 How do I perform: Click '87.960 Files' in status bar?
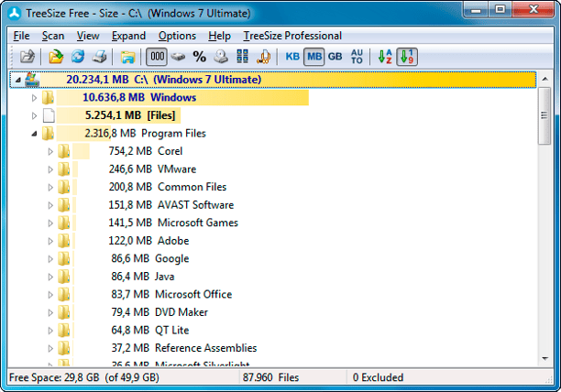click(x=270, y=377)
